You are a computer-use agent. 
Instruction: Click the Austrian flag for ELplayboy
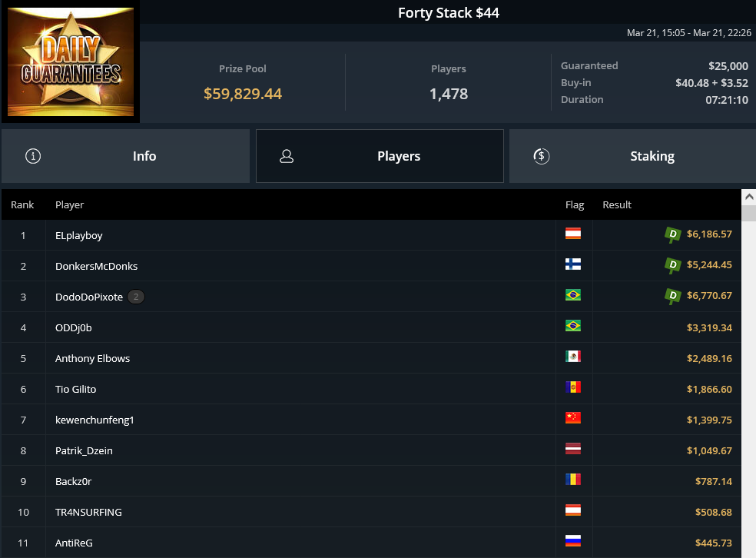point(573,234)
